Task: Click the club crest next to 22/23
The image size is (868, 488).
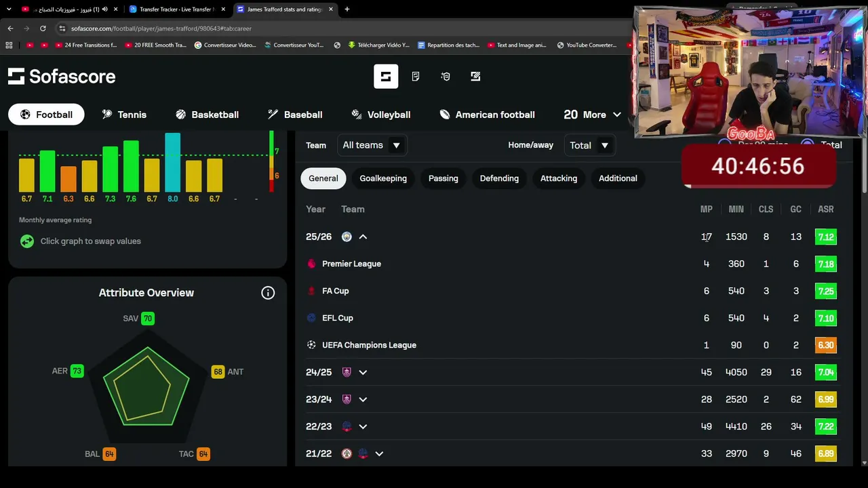Action: point(347,426)
